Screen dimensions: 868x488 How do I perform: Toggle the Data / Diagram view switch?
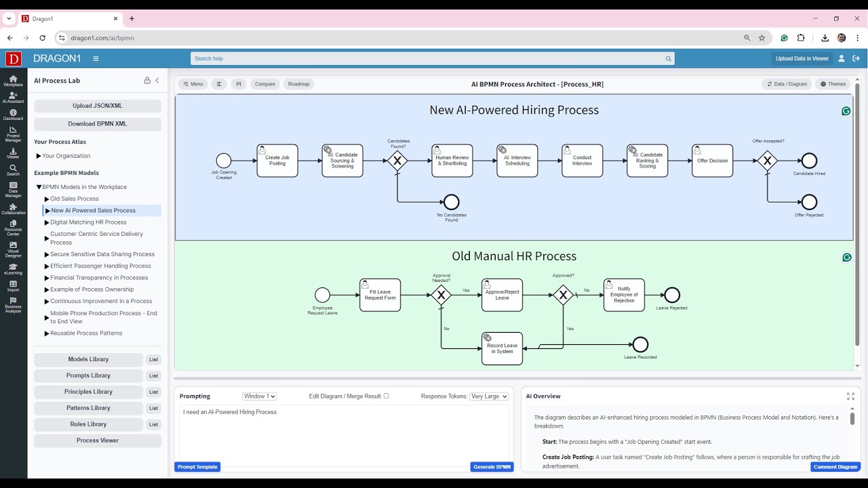[x=787, y=84]
